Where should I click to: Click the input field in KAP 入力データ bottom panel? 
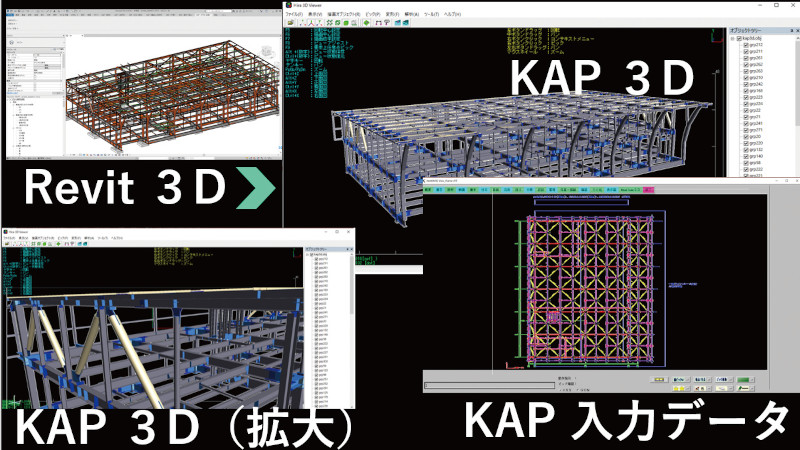(x=490, y=386)
